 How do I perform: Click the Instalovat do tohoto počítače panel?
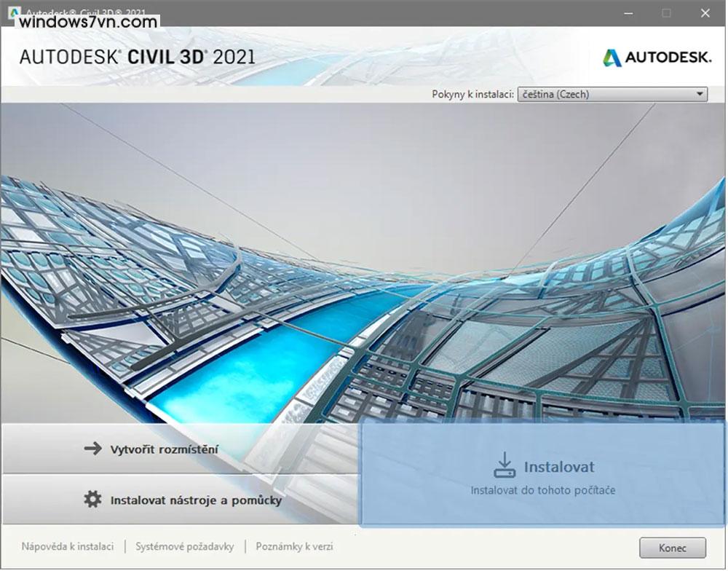[542, 489]
